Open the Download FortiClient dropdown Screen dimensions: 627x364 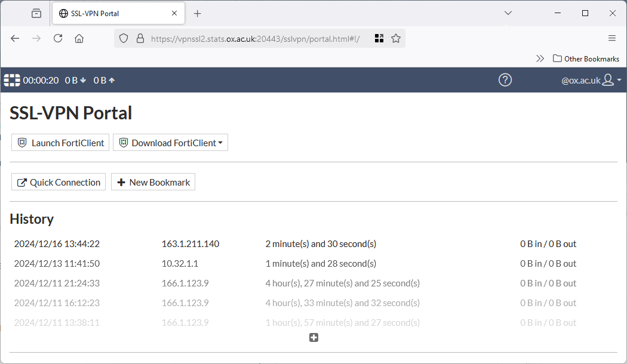tap(170, 142)
